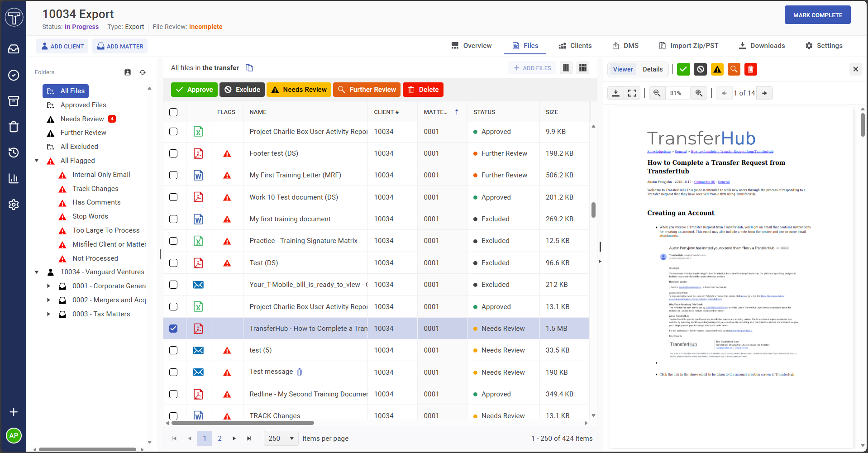Click the red trash delete icon above the viewer
The width and height of the screenshot is (868, 453).
click(x=750, y=69)
